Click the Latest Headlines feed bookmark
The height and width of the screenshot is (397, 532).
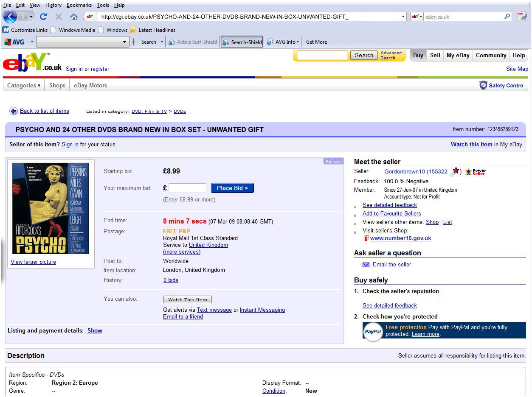point(153,30)
